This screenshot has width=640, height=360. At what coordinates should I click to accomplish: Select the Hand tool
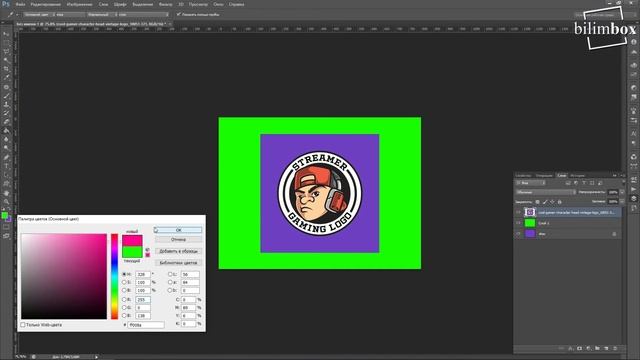[6, 193]
